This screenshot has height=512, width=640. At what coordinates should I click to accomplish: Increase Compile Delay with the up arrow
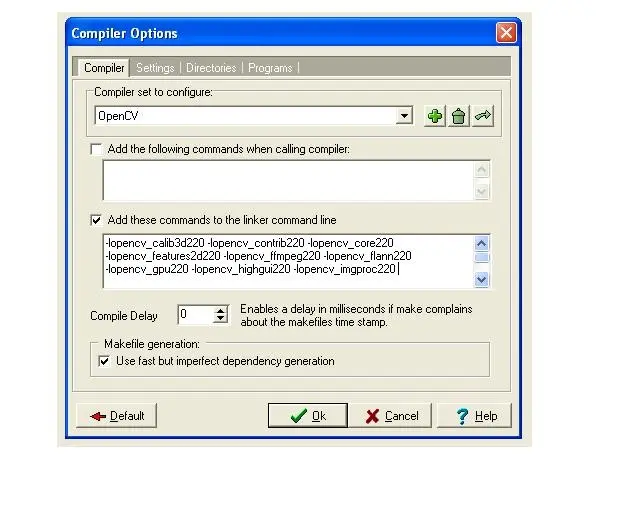click(221, 311)
